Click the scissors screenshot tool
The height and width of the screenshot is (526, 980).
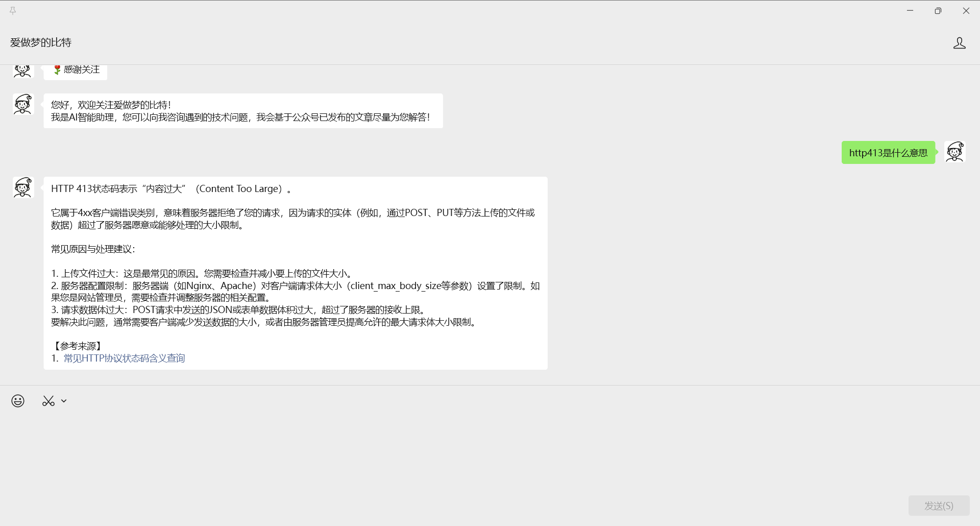[x=48, y=401]
